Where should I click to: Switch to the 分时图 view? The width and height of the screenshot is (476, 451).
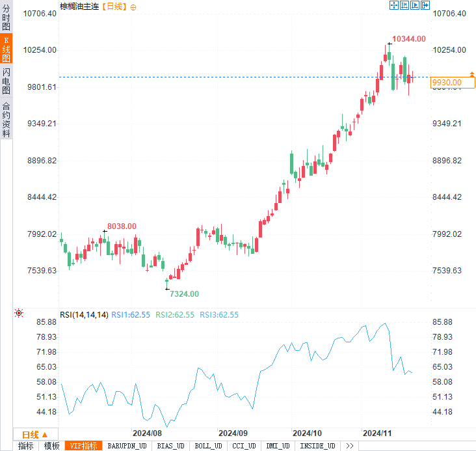click(7, 18)
